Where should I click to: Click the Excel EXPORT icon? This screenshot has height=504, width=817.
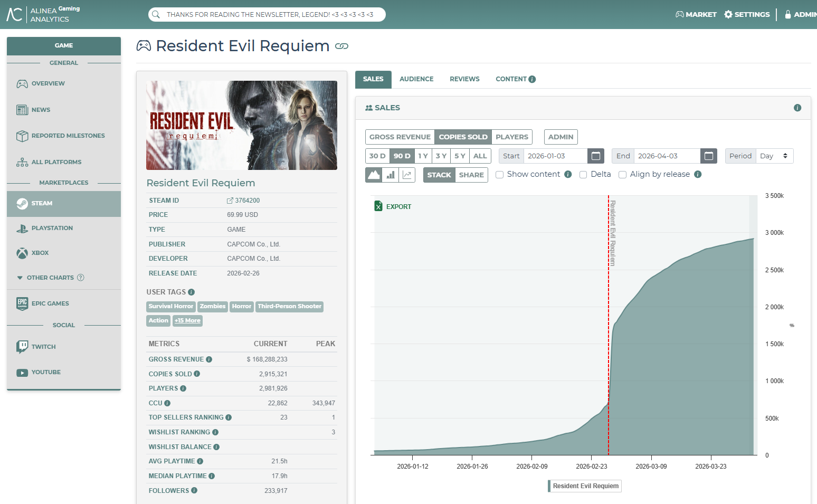pyautogui.click(x=378, y=206)
